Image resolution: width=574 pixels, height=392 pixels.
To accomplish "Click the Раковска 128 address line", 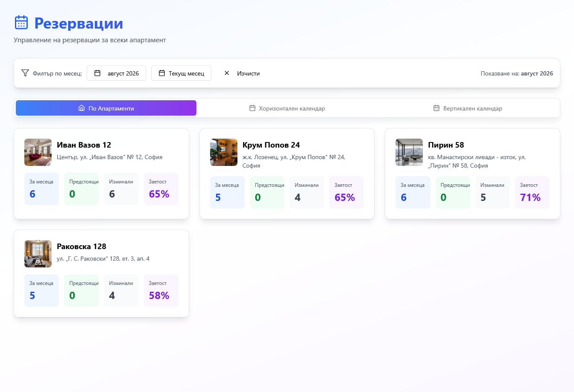I will [103, 258].
